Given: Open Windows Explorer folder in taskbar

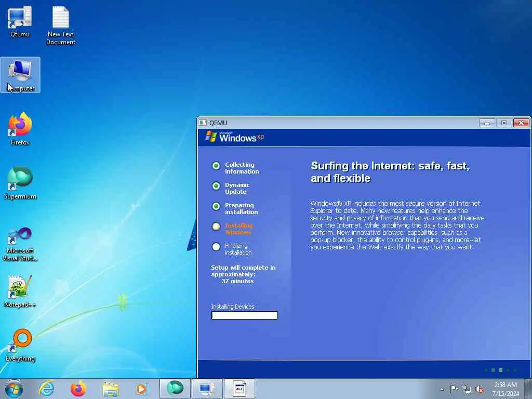Looking at the screenshot, I should tap(111, 389).
